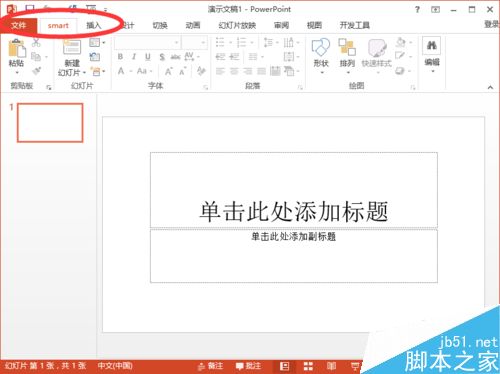Click the text Shadow S icon
The image size is (500, 374).
point(162,57)
